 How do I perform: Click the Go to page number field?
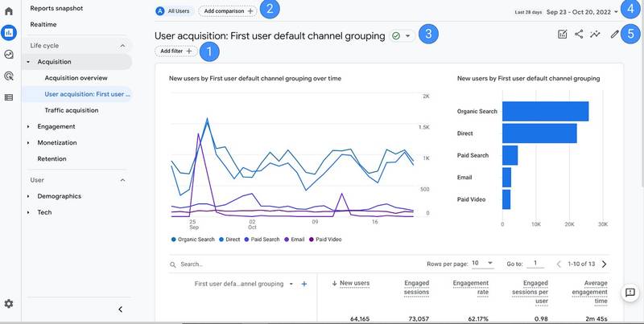tap(535, 264)
